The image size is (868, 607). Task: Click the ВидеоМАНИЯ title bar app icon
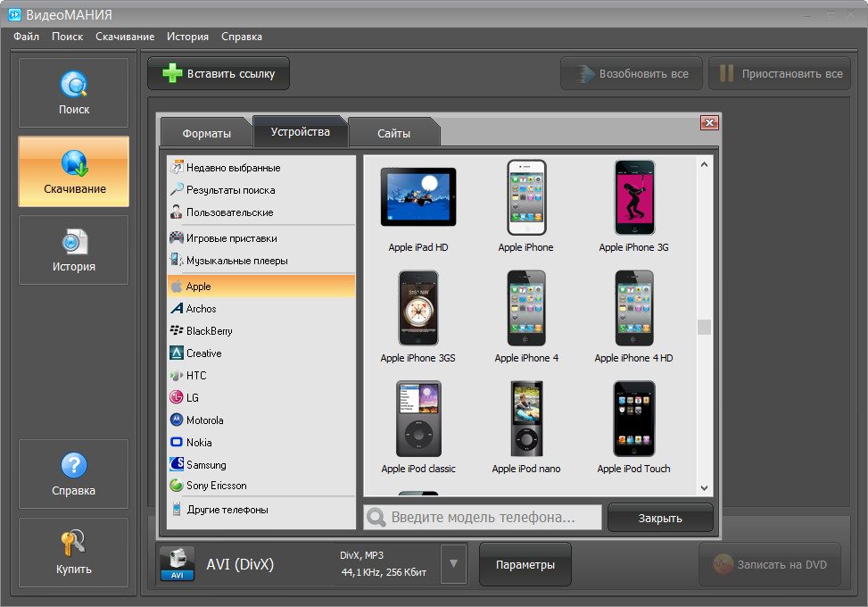click(14, 14)
